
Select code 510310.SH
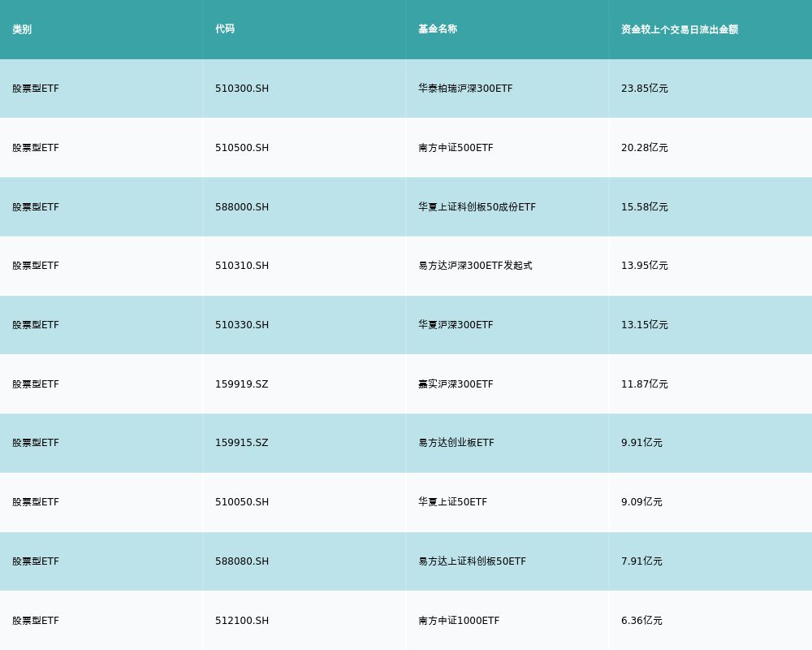click(242, 266)
